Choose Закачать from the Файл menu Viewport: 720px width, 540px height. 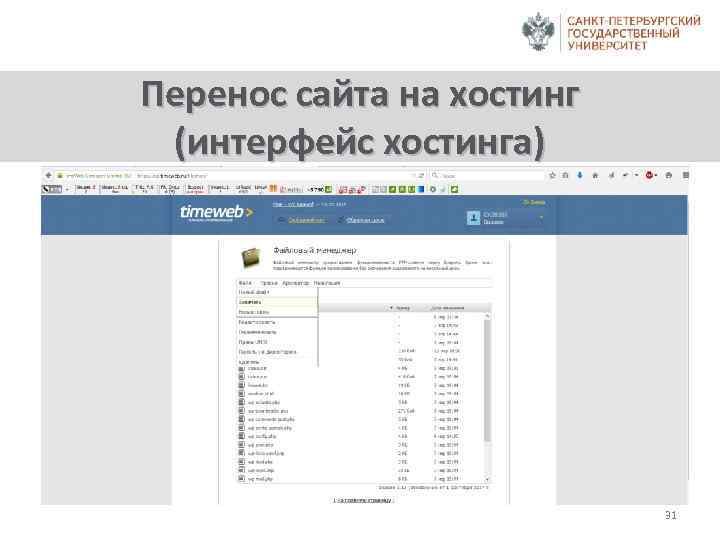[277, 302]
